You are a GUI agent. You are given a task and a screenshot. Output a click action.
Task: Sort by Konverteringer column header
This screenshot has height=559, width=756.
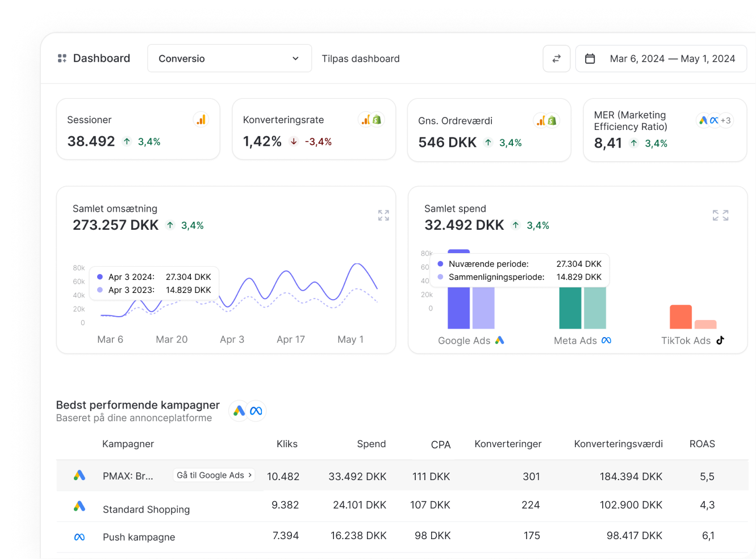(x=508, y=444)
